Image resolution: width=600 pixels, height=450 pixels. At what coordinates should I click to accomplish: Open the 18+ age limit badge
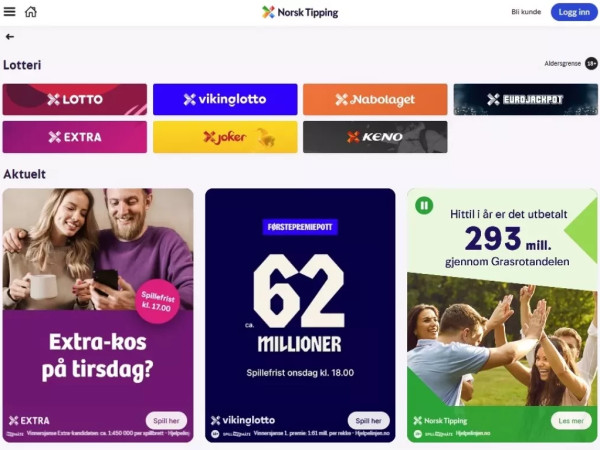[x=591, y=64]
